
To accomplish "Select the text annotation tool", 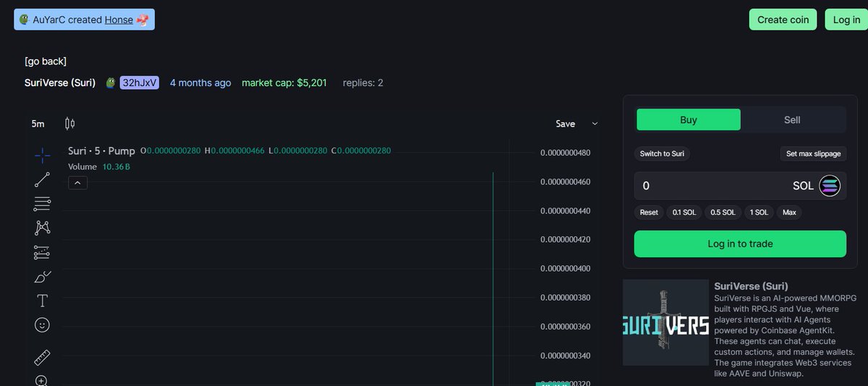I will (x=42, y=301).
